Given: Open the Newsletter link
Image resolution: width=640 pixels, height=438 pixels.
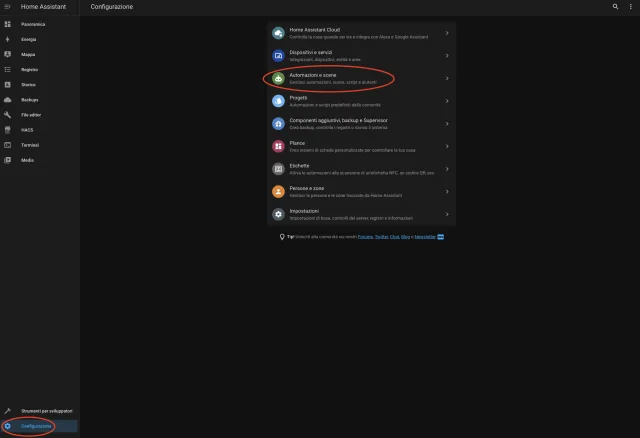Looking at the screenshot, I should (425, 237).
